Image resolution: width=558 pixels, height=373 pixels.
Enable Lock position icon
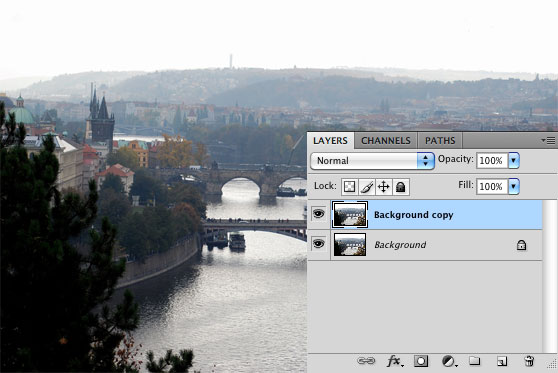pos(384,187)
